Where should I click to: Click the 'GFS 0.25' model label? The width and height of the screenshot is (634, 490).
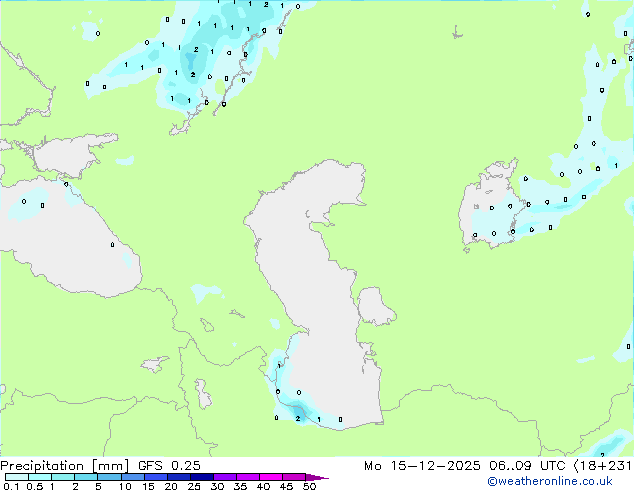(169, 466)
